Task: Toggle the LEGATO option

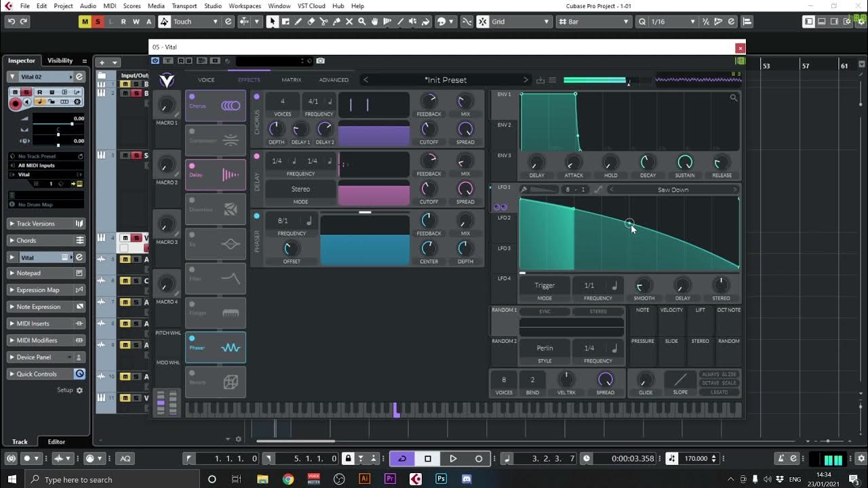Action: (x=719, y=392)
